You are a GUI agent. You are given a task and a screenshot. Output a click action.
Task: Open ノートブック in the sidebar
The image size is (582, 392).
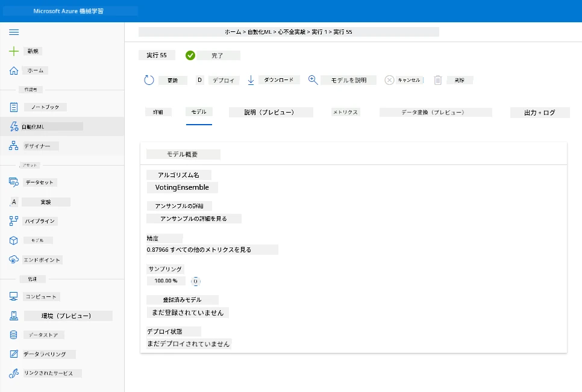[45, 107]
